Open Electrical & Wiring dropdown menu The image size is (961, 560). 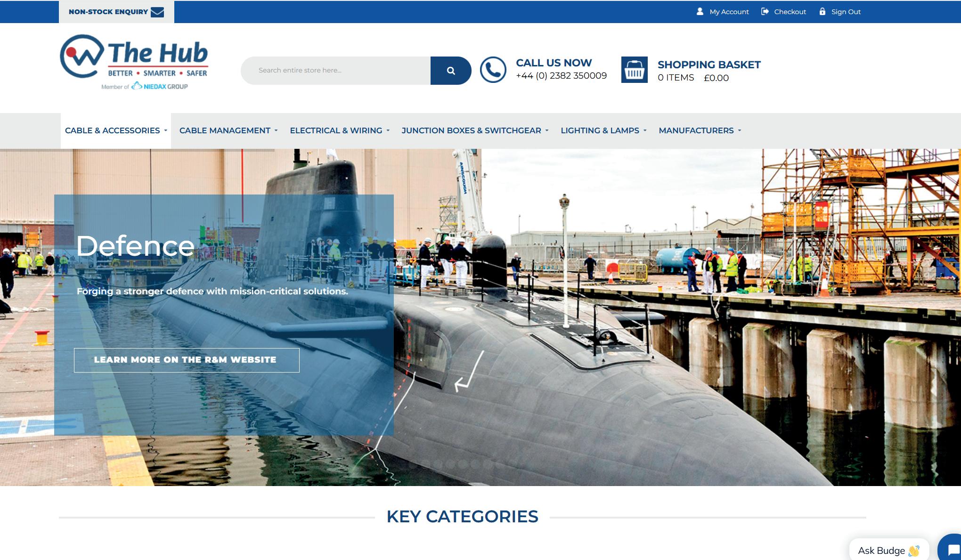pyautogui.click(x=339, y=130)
